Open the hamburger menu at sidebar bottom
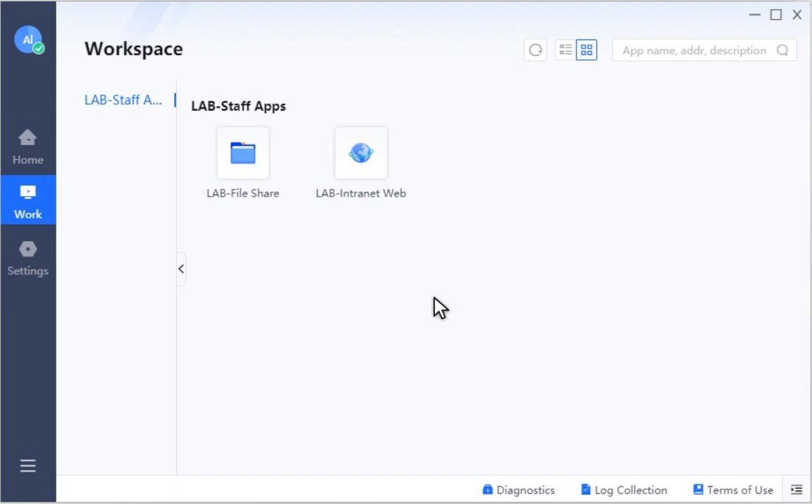 pos(28,466)
